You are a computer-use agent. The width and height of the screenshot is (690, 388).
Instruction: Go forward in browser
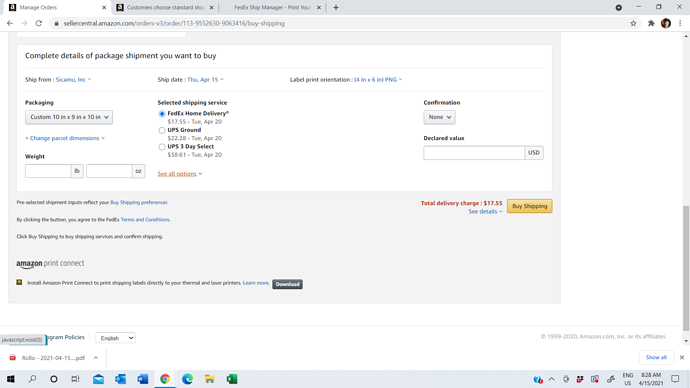tap(24, 23)
